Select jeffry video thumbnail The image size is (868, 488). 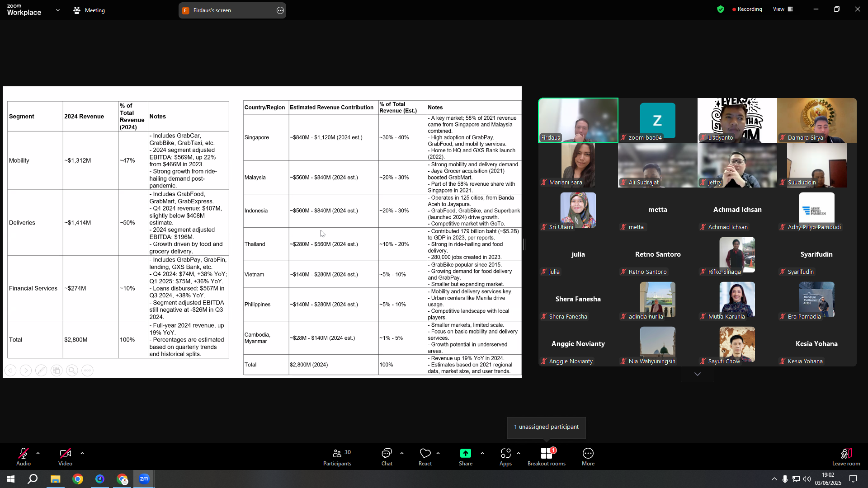[x=737, y=165]
